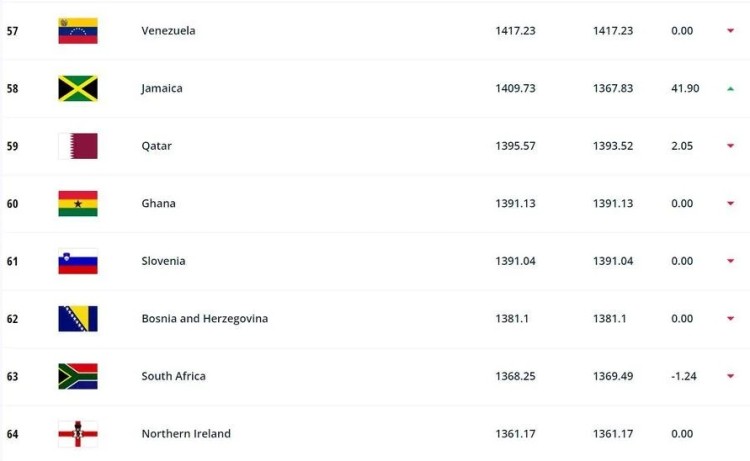Expand the Venezuela row arrow

(x=730, y=31)
